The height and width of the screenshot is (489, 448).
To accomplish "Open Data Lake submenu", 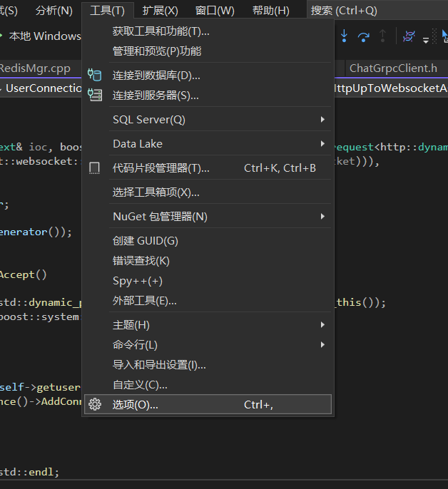I will click(208, 144).
